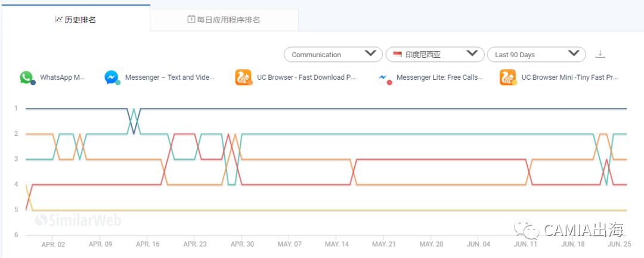The width and height of the screenshot is (644, 258).
Task: Click the chart icon on the 历史排名 tab
Action: 58,20
